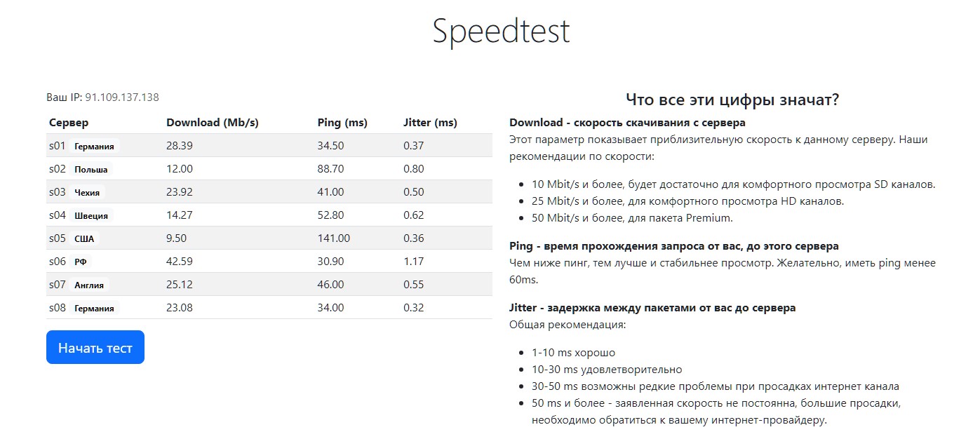Click the Чехия badge for server s03

[x=87, y=192]
